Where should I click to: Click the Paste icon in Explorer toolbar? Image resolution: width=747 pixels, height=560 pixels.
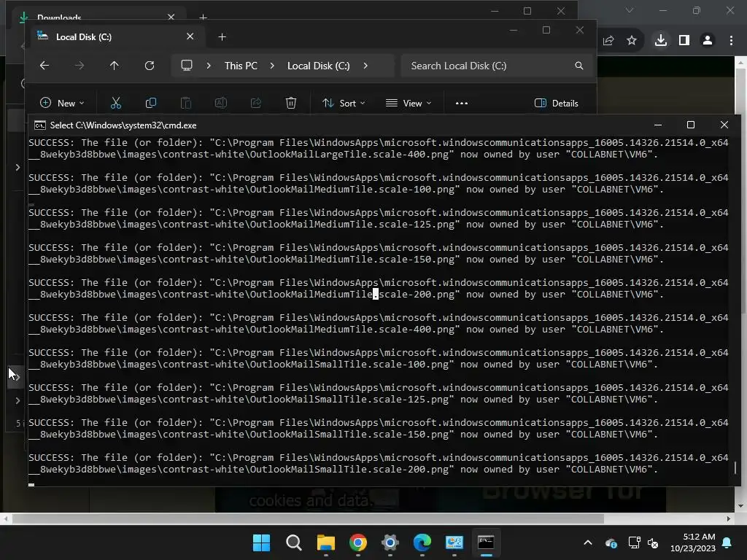tap(186, 103)
